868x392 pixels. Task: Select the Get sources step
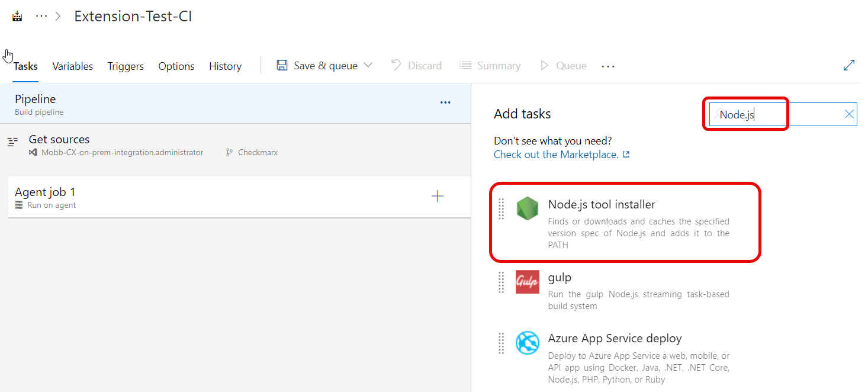click(x=59, y=140)
